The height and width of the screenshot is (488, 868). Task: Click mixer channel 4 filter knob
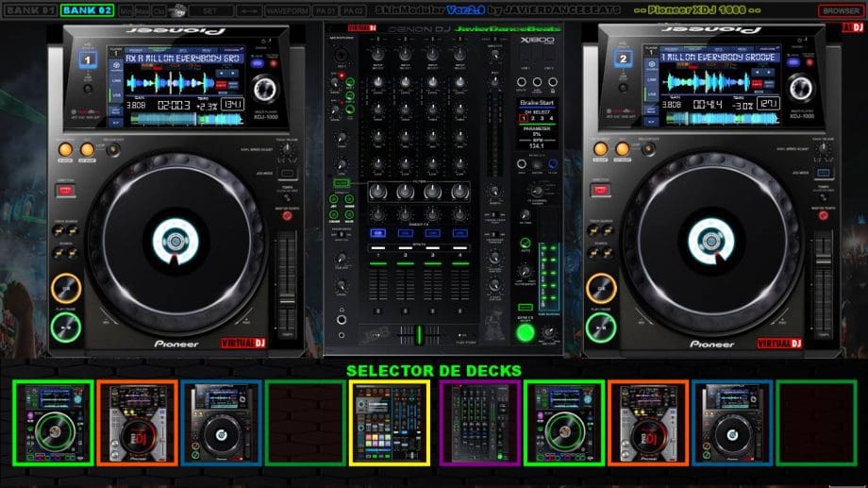click(459, 192)
